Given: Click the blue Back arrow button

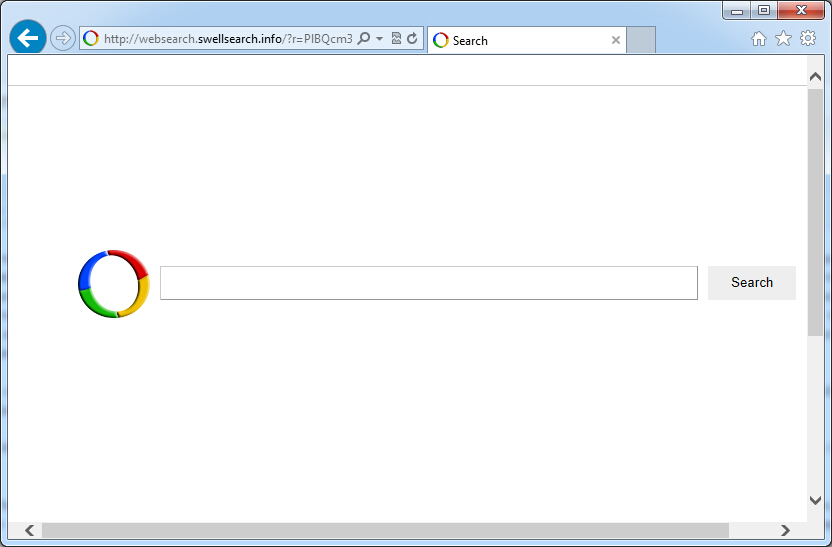Looking at the screenshot, I should (28, 38).
